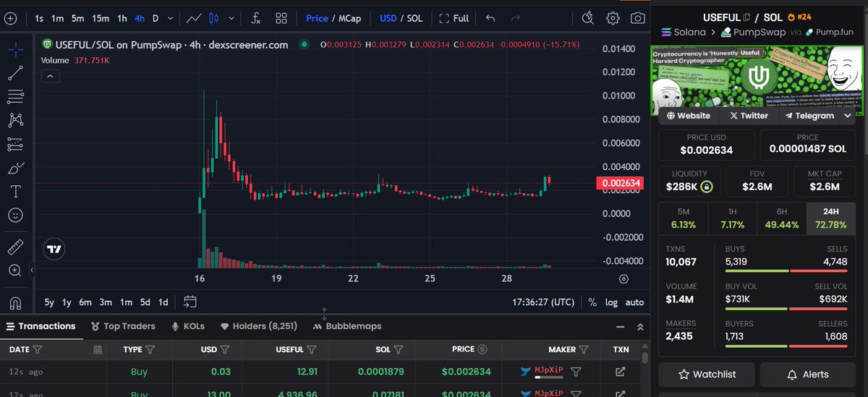Image resolution: width=868 pixels, height=397 pixels.
Task: Select candlestick chart style
Action: pos(213,18)
